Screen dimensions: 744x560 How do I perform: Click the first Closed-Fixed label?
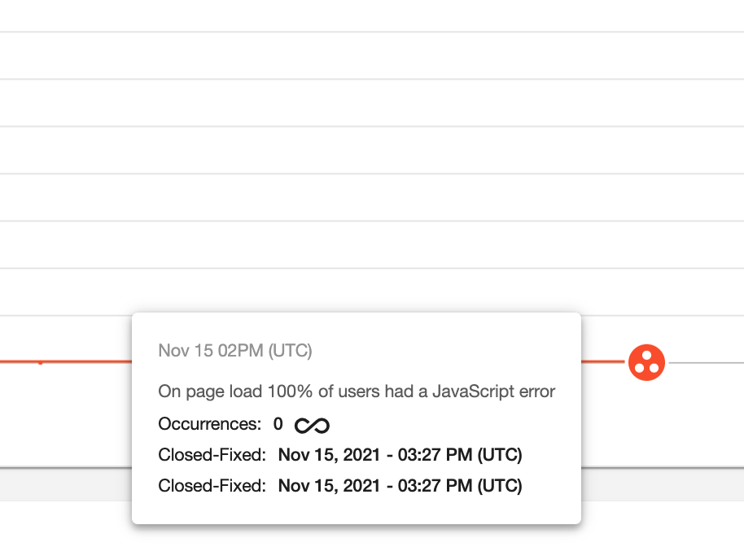pyautogui.click(x=212, y=455)
